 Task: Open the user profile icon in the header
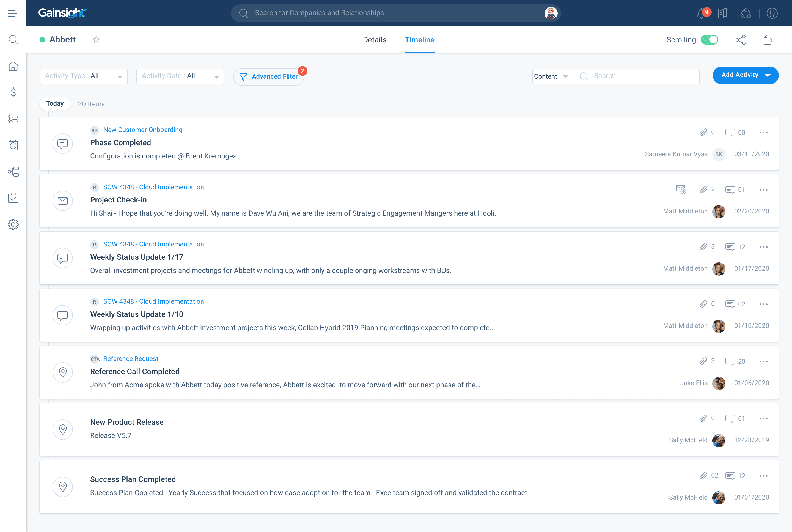click(772, 13)
